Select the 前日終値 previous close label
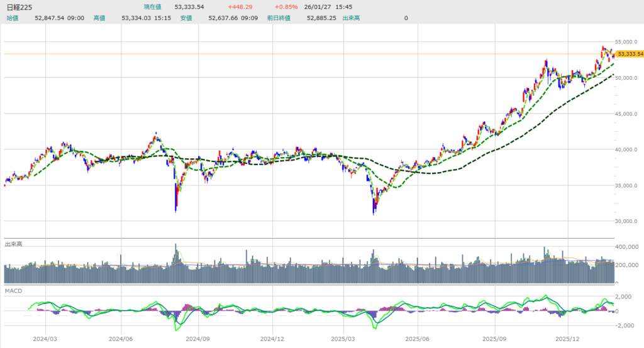 point(279,18)
